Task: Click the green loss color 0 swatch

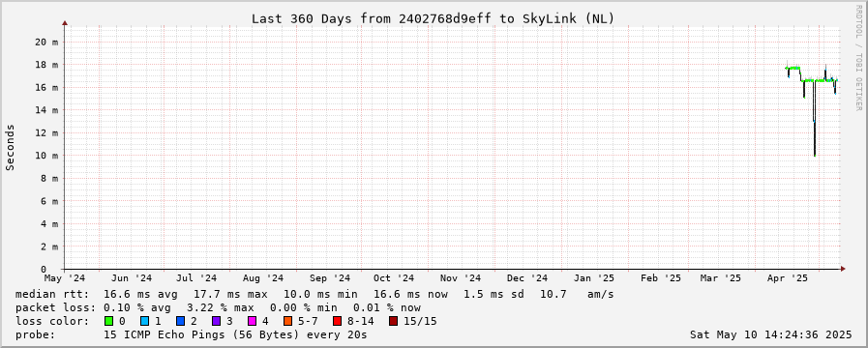Action: [x=108, y=321]
